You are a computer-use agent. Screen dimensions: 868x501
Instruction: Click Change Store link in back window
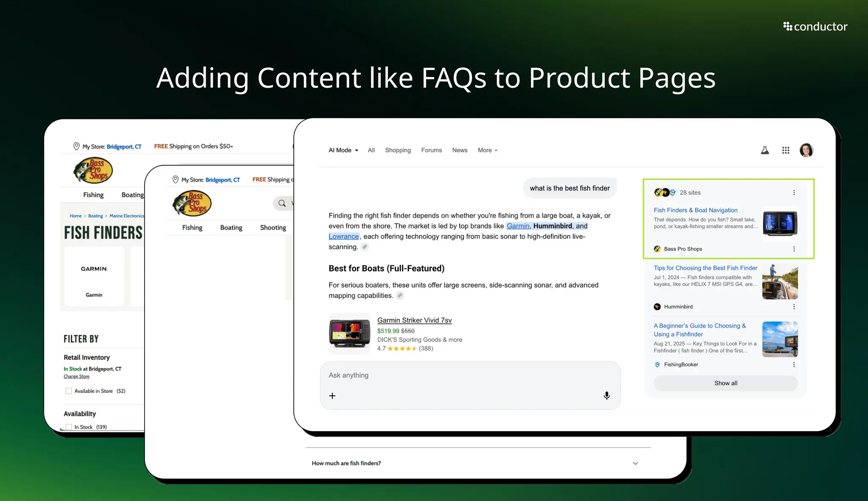tap(77, 376)
